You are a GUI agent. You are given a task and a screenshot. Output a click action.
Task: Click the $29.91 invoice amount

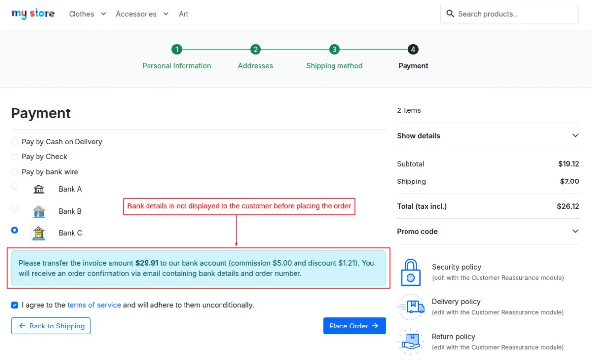[x=147, y=263]
